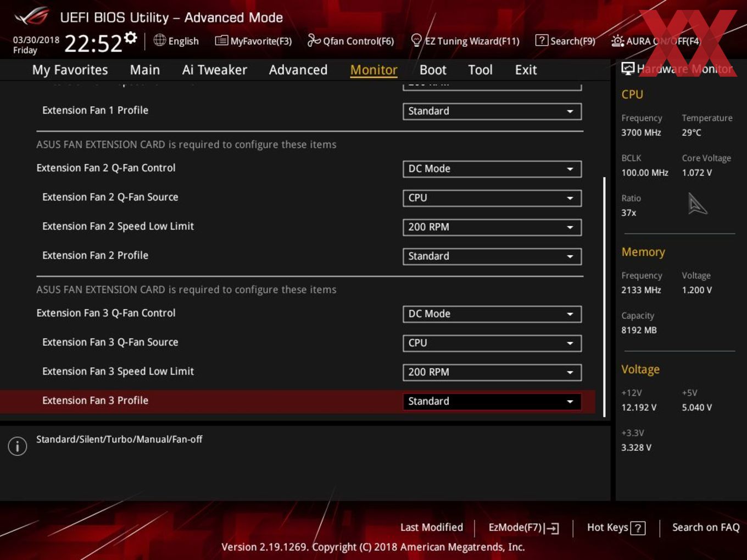747x560 pixels.
Task: Select Extension Fan 1 Profile label
Action: point(95,110)
